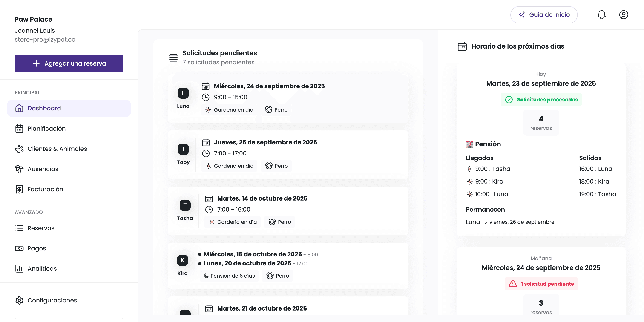Open Luna's pending request card
644x322 pixels.
288,99
